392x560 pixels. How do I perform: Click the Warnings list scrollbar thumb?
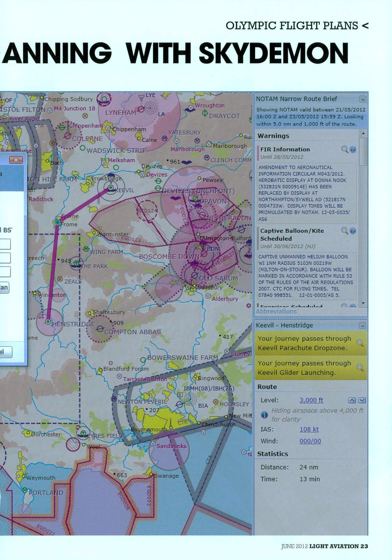point(363,151)
